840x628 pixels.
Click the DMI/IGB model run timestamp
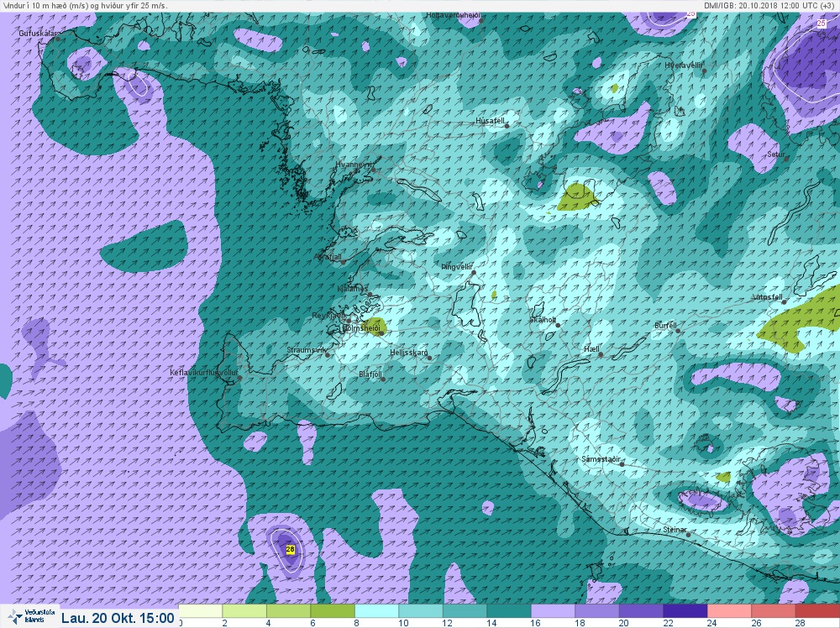(x=770, y=6)
